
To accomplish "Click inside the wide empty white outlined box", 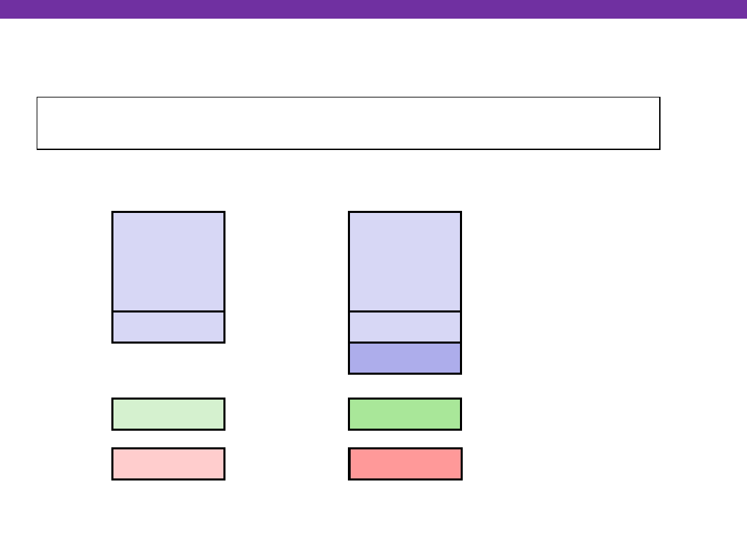I will (x=348, y=123).
